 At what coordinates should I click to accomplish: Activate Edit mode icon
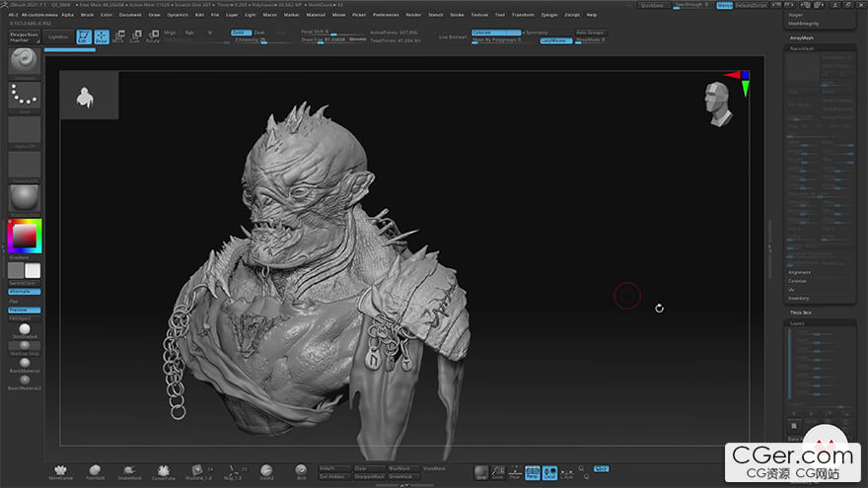pos(84,37)
